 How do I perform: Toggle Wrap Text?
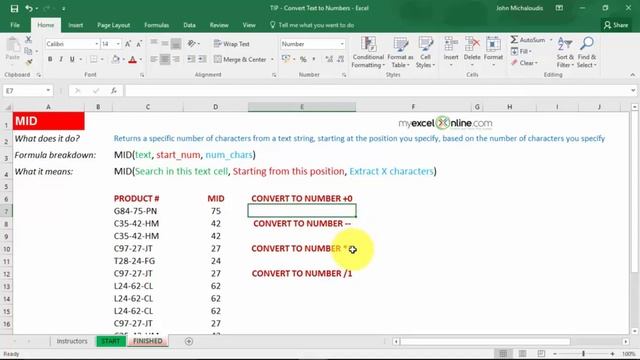tap(231, 44)
